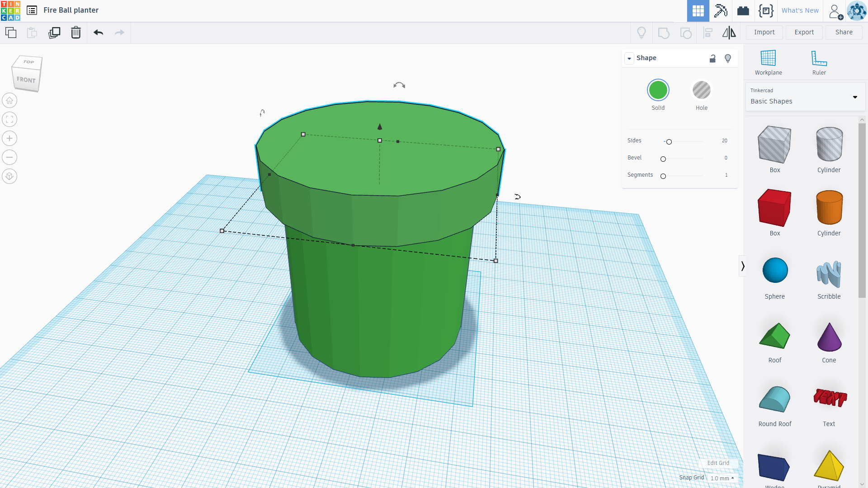Open the What's New link
Screen dimensions: 868x488
(800, 10)
